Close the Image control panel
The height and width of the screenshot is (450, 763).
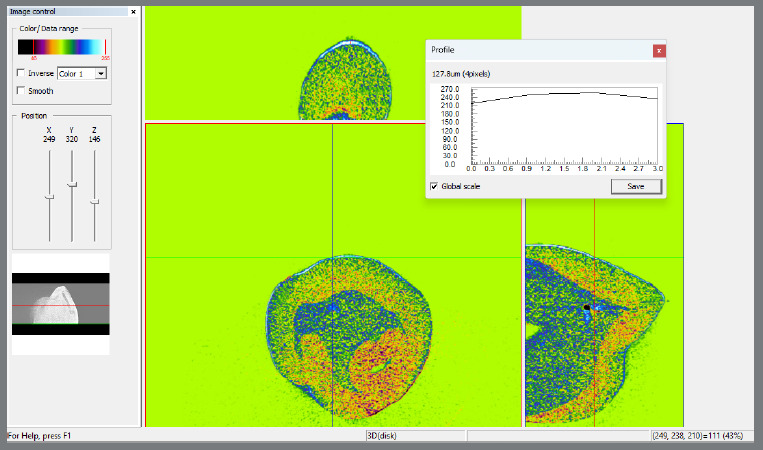133,12
